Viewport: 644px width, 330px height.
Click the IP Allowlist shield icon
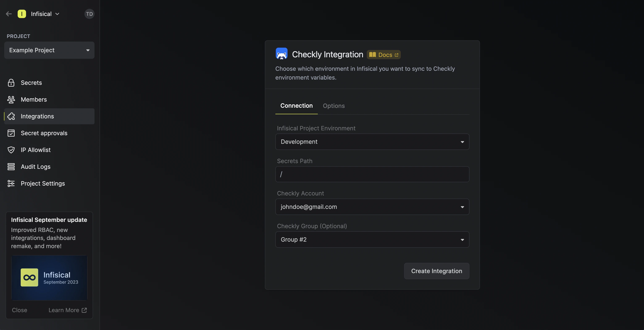(x=11, y=150)
